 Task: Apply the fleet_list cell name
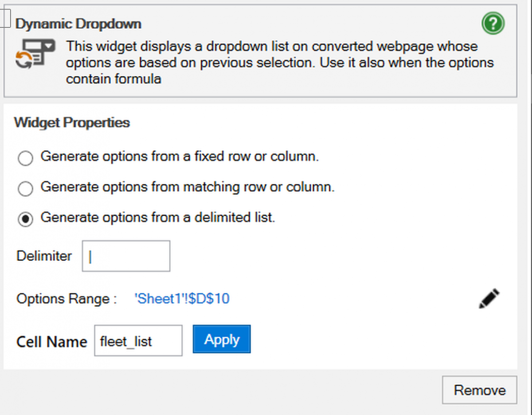(221, 339)
